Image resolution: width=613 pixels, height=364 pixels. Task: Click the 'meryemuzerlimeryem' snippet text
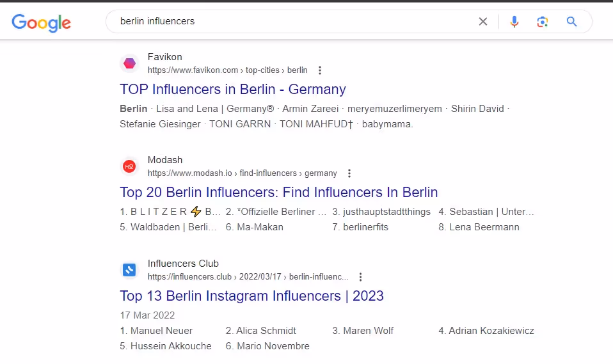tap(394, 109)
